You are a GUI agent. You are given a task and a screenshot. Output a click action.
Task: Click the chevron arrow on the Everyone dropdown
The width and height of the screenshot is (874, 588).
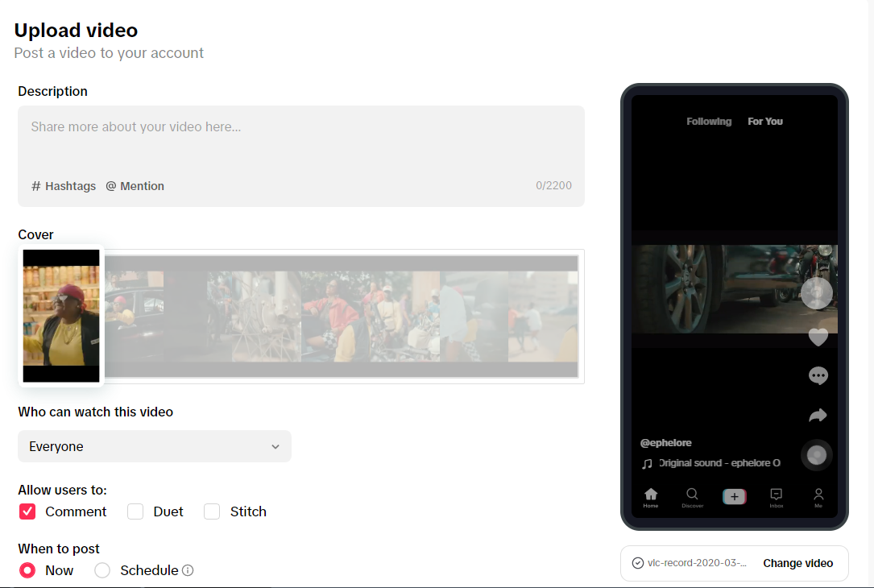pos(275,447)
